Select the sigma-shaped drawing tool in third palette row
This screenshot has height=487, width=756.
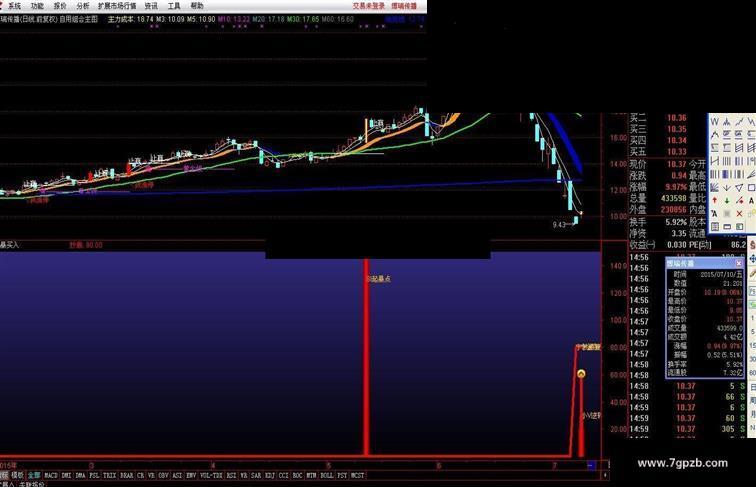pos(715,147)
